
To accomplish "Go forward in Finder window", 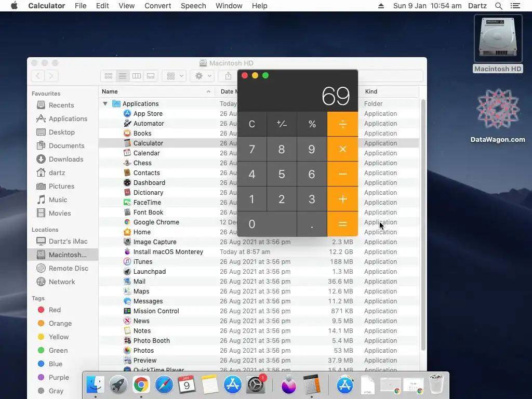I will tap(51, 76).
